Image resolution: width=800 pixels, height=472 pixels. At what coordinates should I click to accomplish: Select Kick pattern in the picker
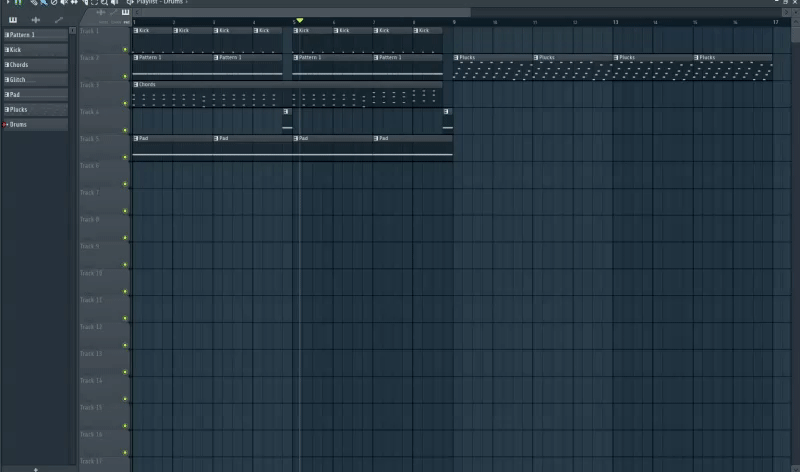click(x=35, y=49)
